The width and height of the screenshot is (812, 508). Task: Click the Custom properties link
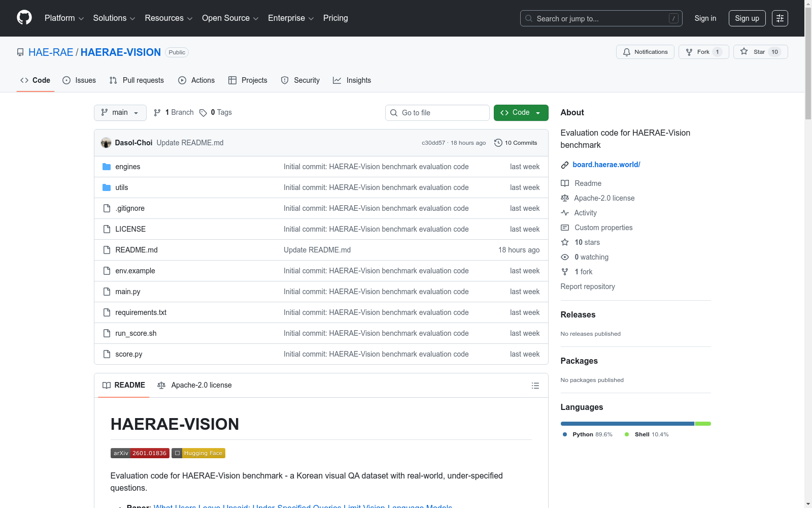click(x=603, y=228)
